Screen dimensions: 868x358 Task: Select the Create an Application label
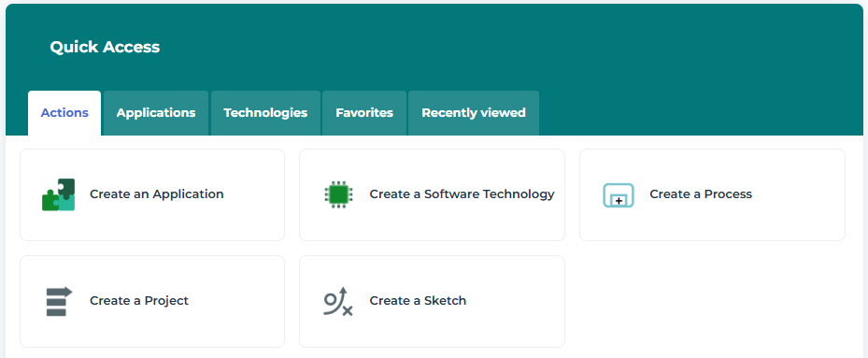pyautogui.click(x=157, y=194)
